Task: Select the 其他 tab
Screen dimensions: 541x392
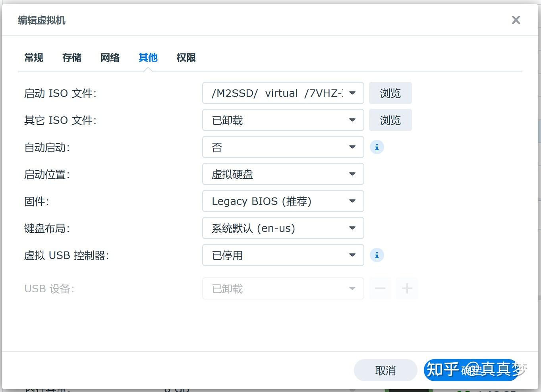Action: coord(148,58)
